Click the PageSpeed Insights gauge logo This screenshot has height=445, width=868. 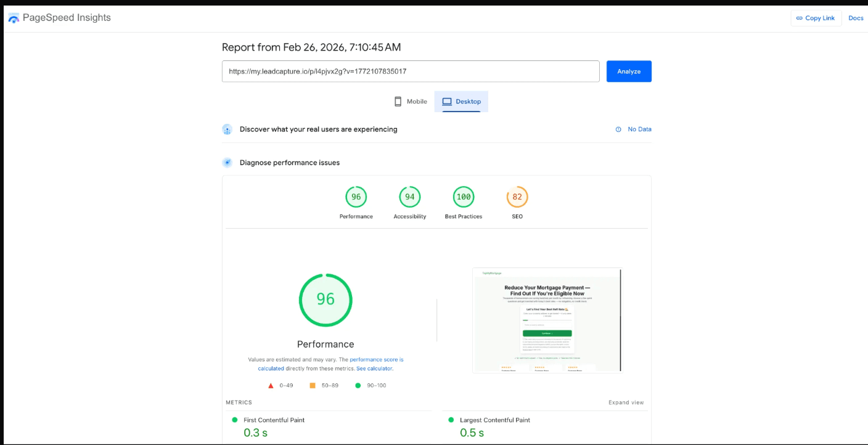click(x=14, y=18)
